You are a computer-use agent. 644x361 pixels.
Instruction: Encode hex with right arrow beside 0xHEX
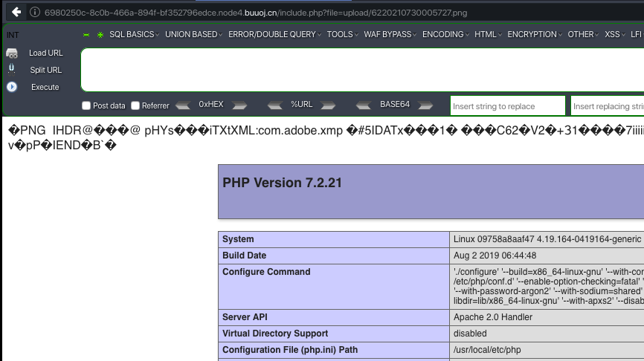pyautogui.click(x=239, y=105)
